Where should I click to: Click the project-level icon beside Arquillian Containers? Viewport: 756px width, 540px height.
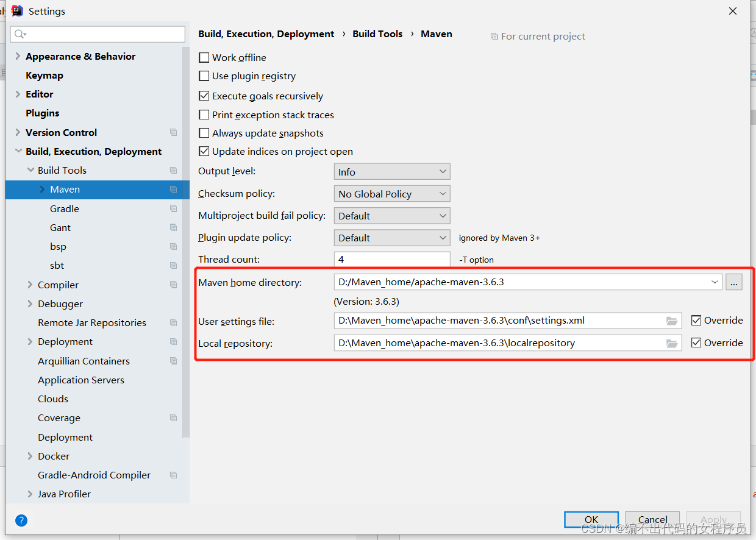coord(174,361)
